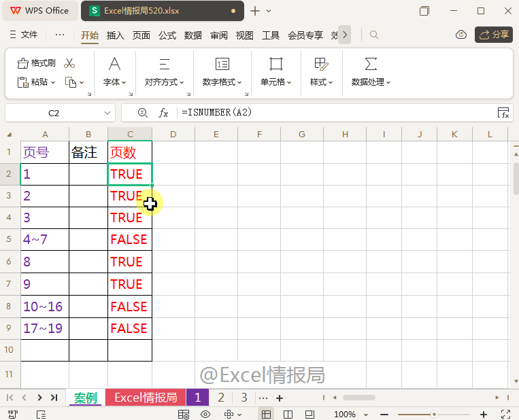Click the fx insert function icon
The width and height of the screenshot is (519, 420).
coord(163,113)
